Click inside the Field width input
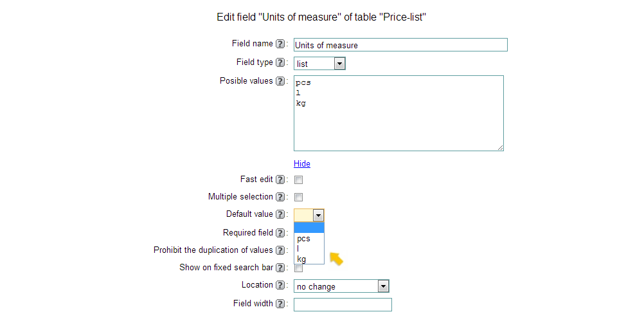Image resolution: width=644 pixels, height=314 pixels. 343,304
